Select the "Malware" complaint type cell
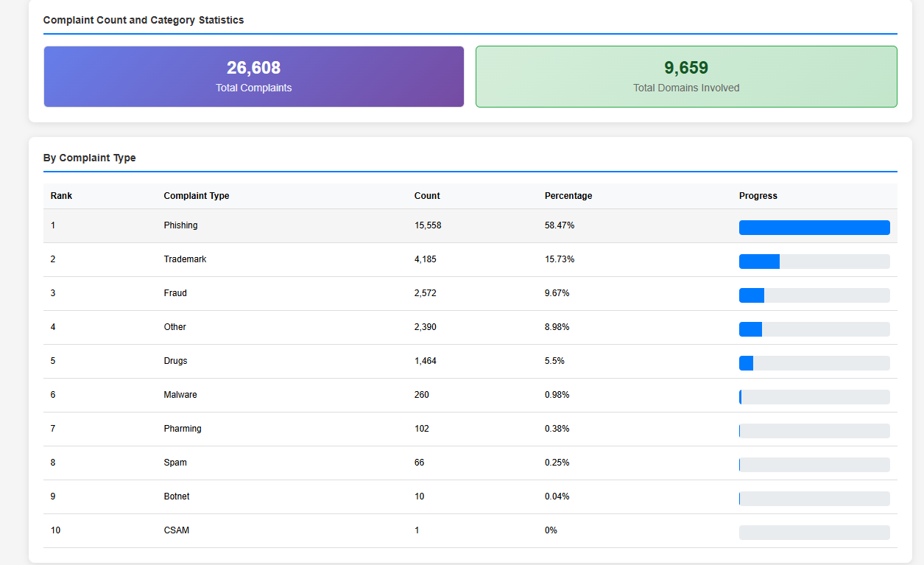The width and height of the screenshot is (924, 565). click(180, 395)
